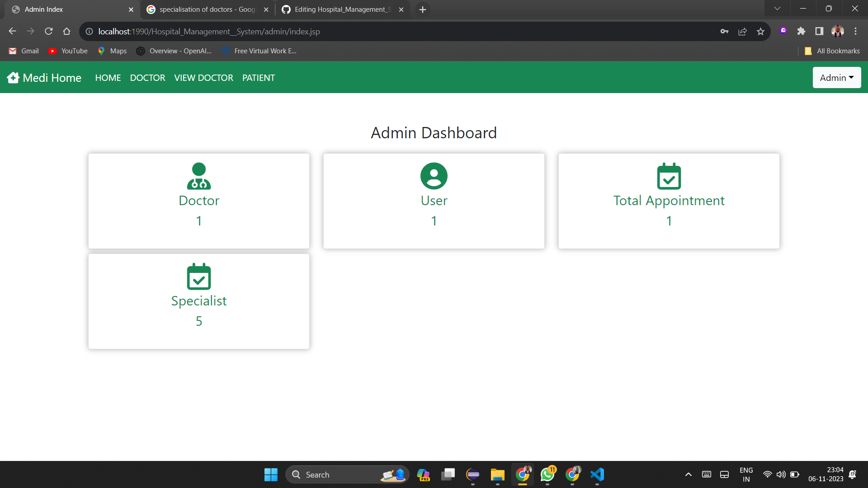Click the Doctor stethoscope icon on the Doctor card
Image resolution: width=868 pixels, height=488 pixels.
click(198, 176)
